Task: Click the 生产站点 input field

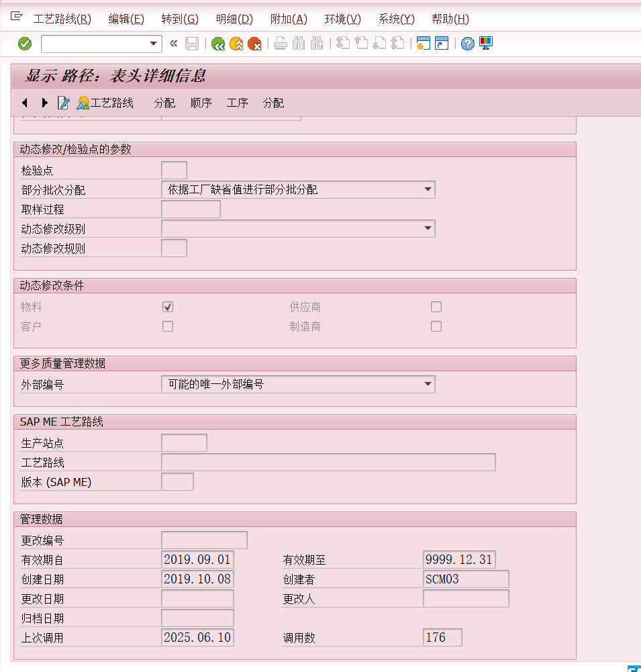Action: click(184, 442)
